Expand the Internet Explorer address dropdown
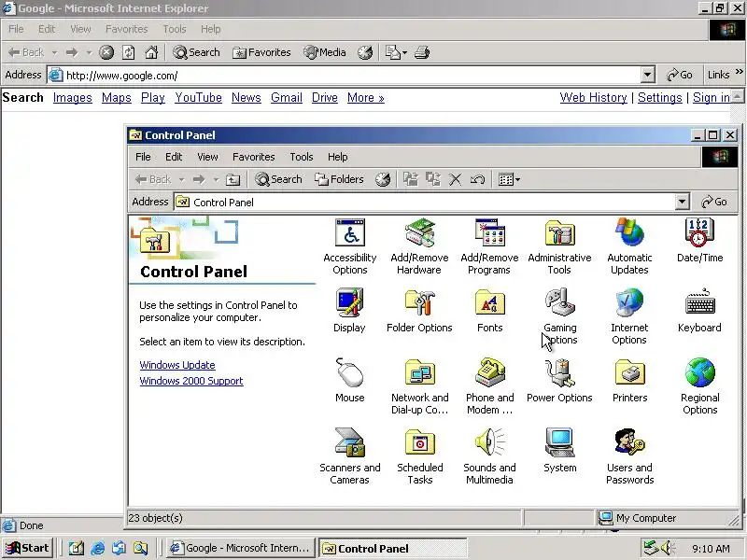 [x=647, y=75]
